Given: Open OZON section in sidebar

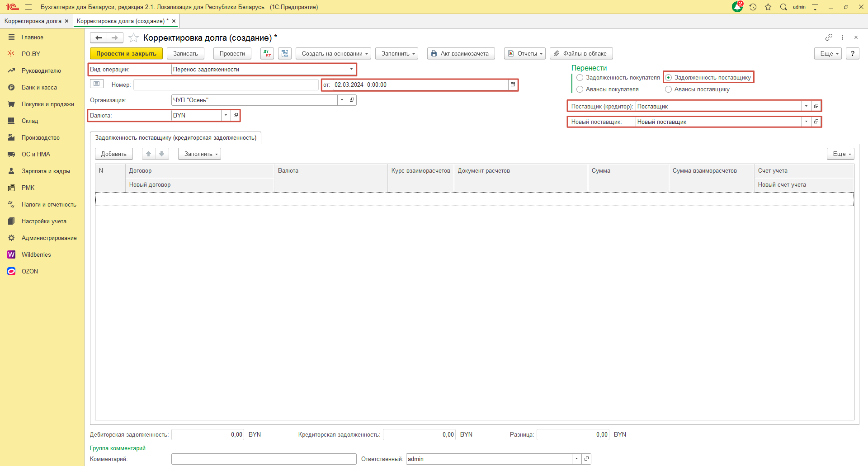Looking at the screenshot, I should [x=30, y=271].
